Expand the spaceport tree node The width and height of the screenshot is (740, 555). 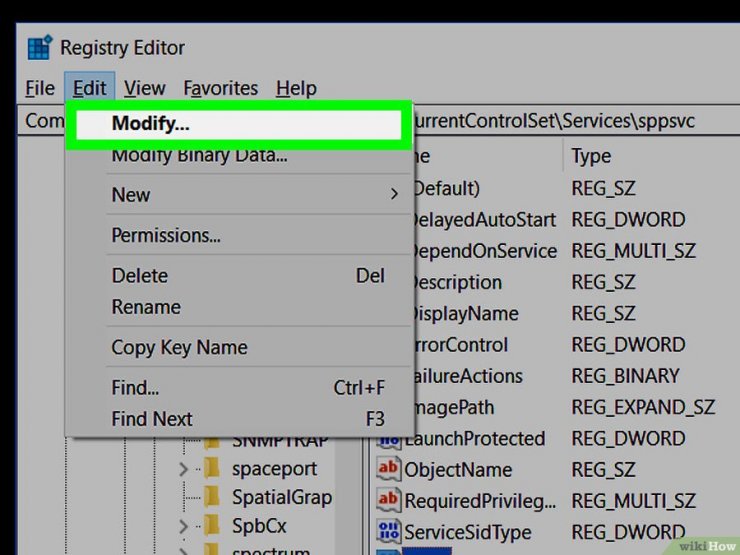click(x=184, y=469)
